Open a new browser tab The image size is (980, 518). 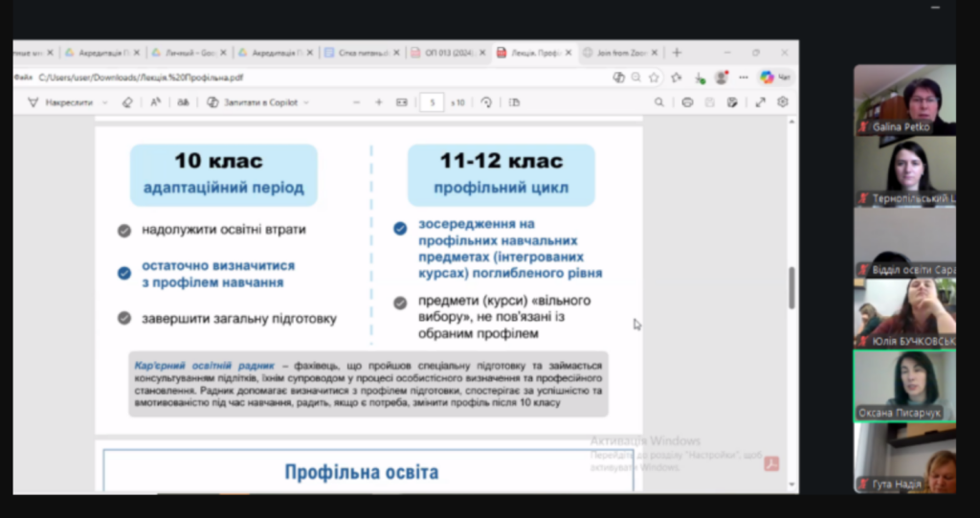[x=677, y=53]
